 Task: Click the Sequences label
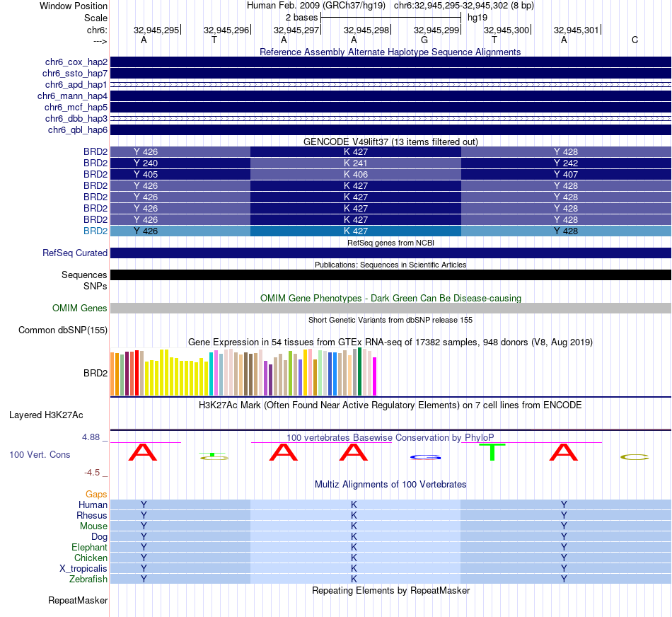(84, 275)
